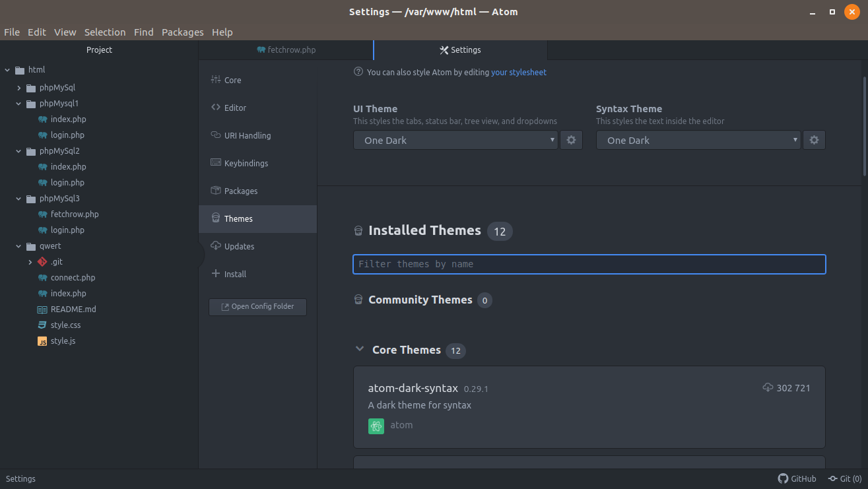This screenshot has width=868, height=489.
Task: Open the Syntax Theme dropdown
Action: pos(698,140)
